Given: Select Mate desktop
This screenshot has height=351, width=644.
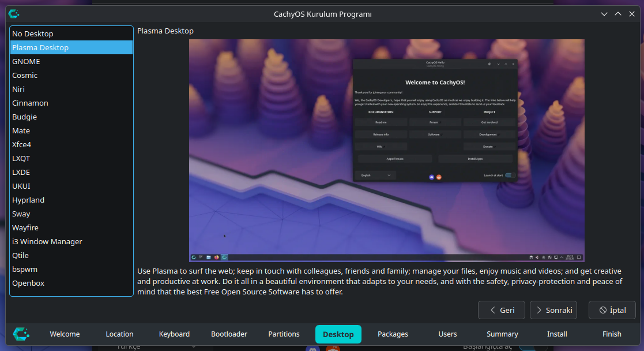Looking at the screenshot, I should click(x=71, y=130).
